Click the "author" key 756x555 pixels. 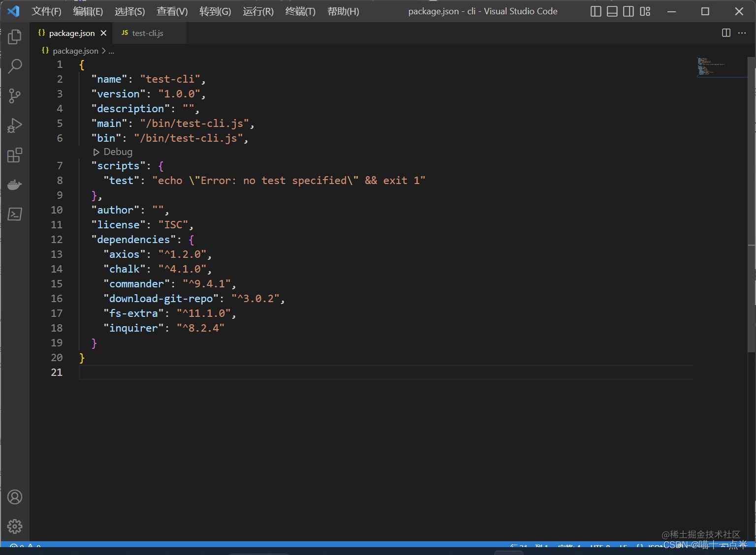click(x=115, y=210)
